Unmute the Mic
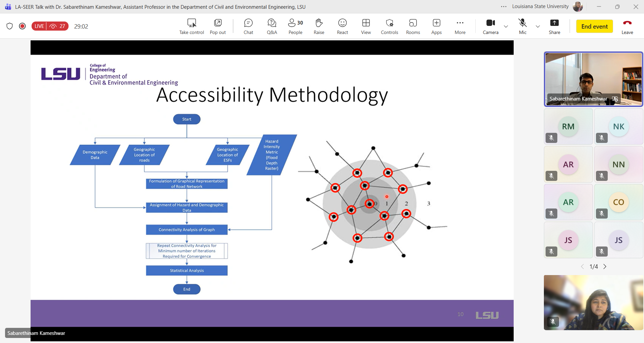 [522, 26]
